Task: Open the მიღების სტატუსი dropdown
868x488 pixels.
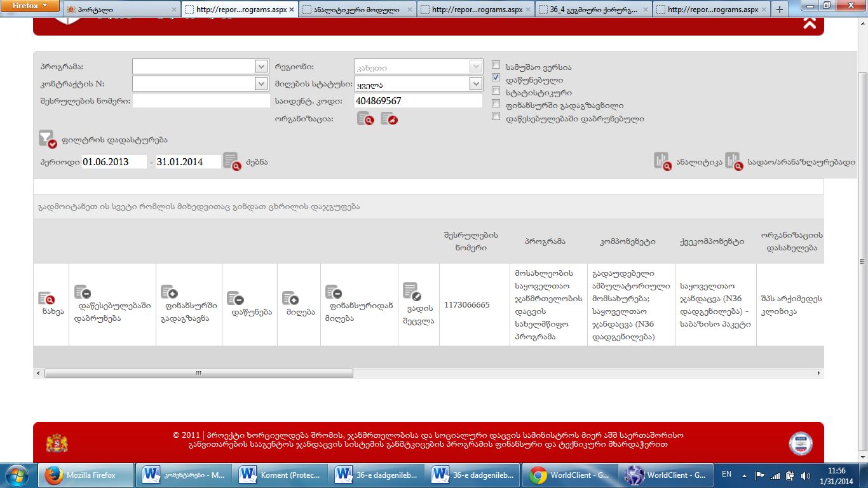Action: click(475, 84)
